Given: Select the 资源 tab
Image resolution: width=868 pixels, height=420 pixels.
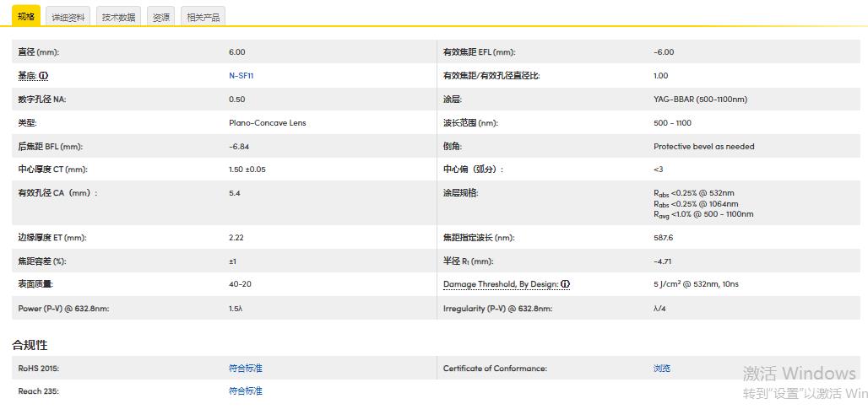Looking at the screenshot, I should coord(161,17).
